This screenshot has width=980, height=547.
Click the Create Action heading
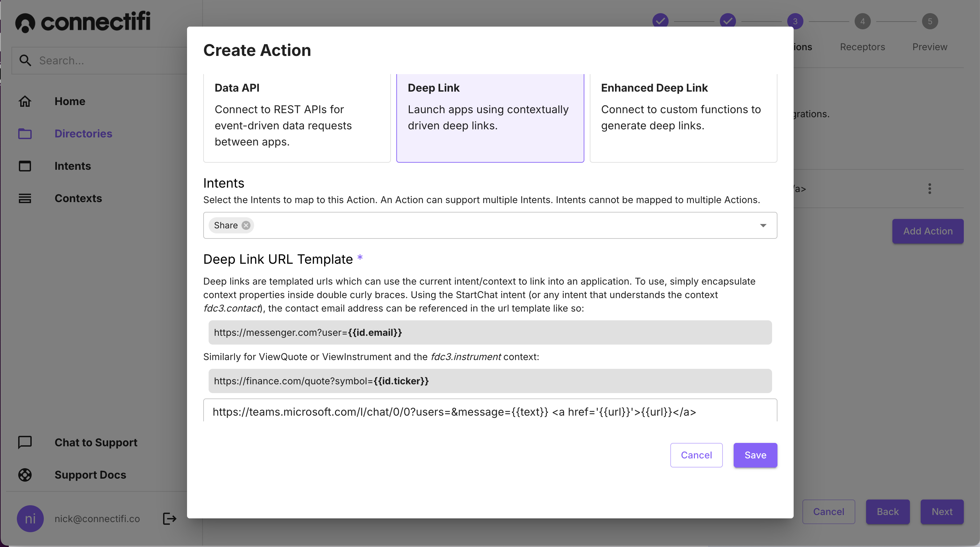(257, 50)
